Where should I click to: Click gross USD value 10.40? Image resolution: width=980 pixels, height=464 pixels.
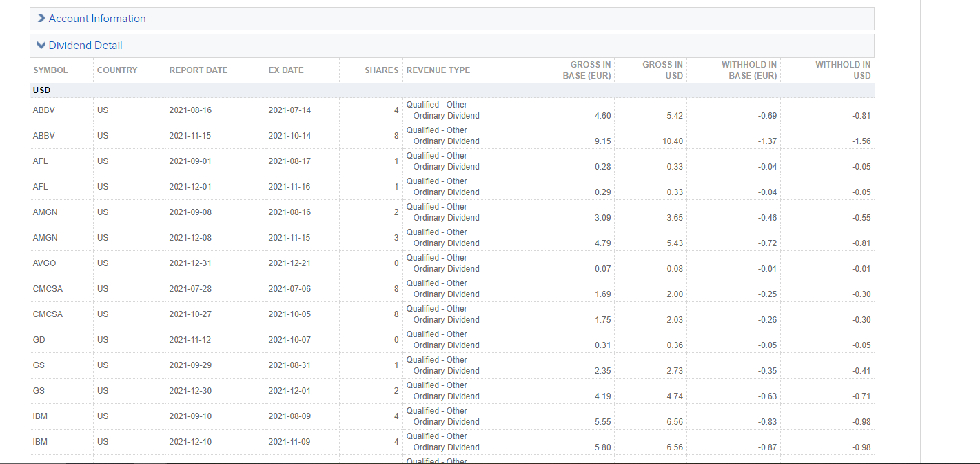pos(673,141)
